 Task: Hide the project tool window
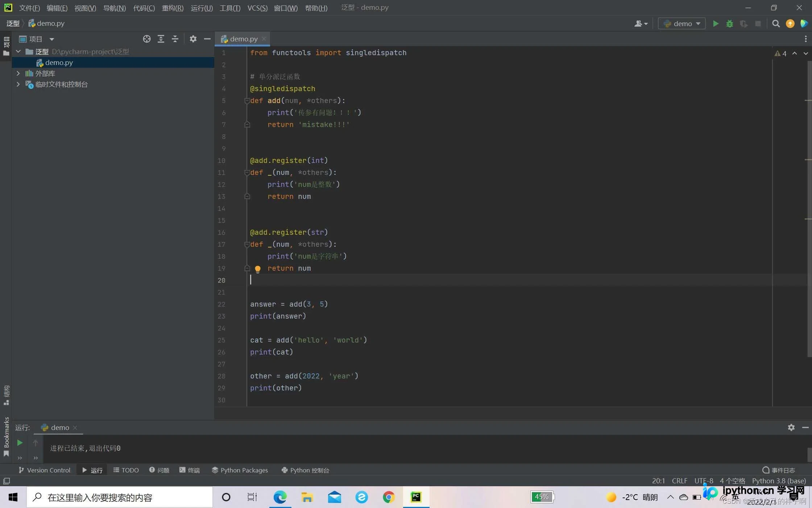click(x=207, y=39)
